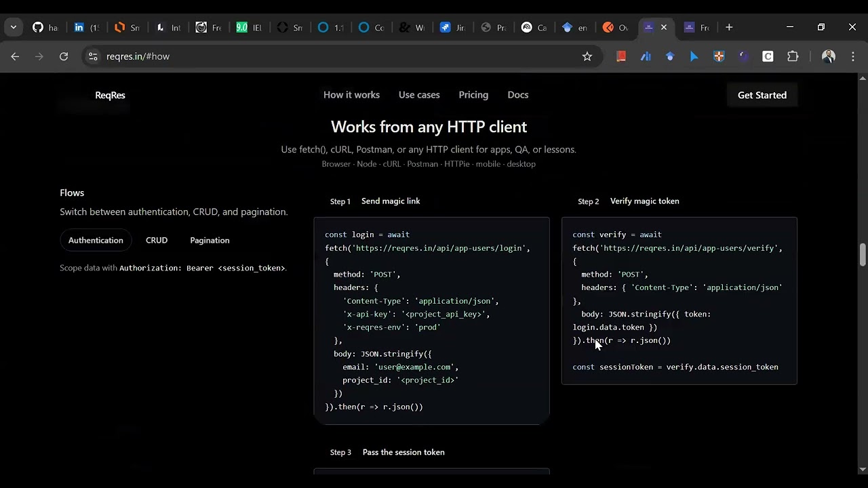
Task: Click the 'Works from any HTTP client' heading
Action: (429, 127)
